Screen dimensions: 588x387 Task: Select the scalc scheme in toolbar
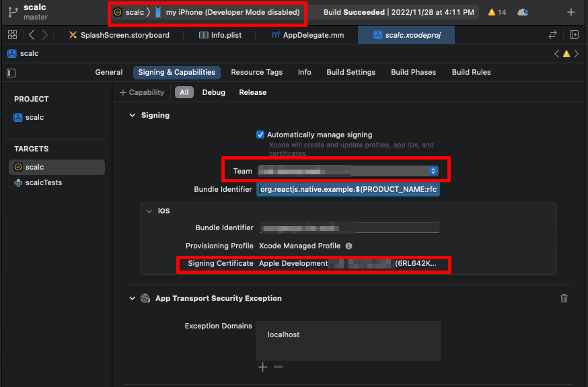tap(129, 12)
